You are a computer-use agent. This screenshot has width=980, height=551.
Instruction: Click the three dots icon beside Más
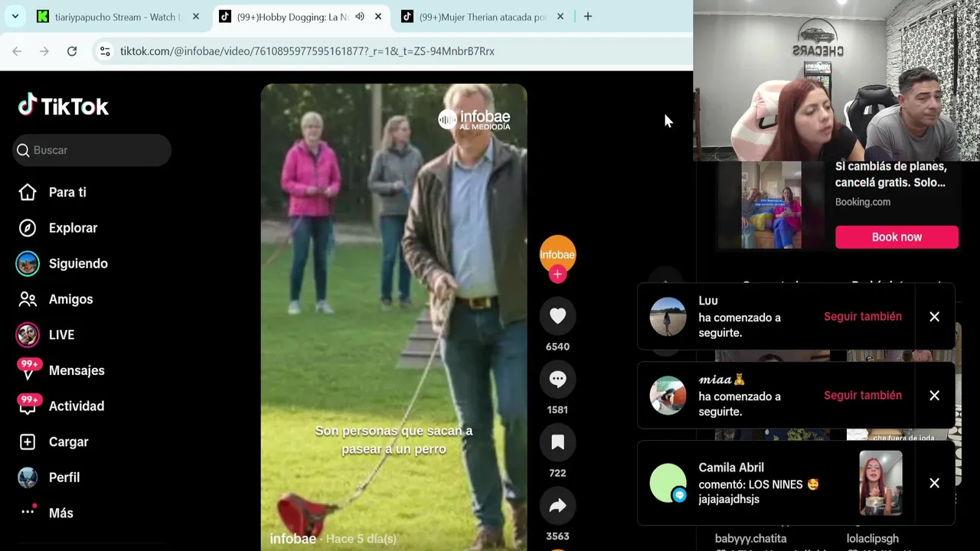coord(28,511)
